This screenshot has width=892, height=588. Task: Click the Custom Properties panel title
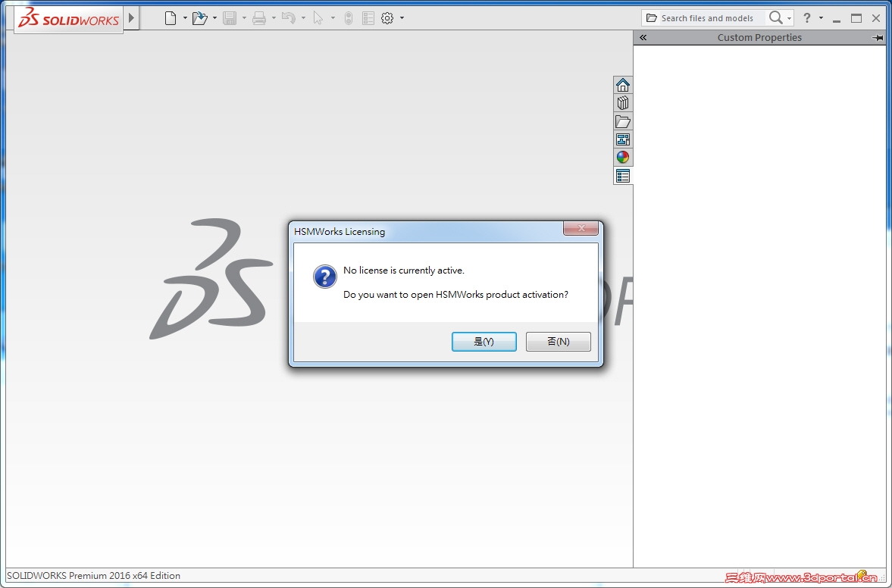tap(759, 38)
